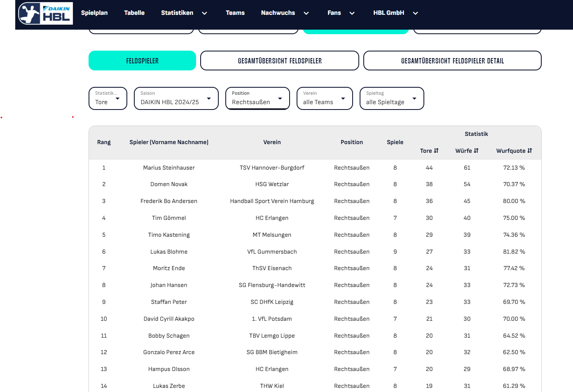Open the Position dropdown showing Rechtsaußen

click(x=257, y=98)
